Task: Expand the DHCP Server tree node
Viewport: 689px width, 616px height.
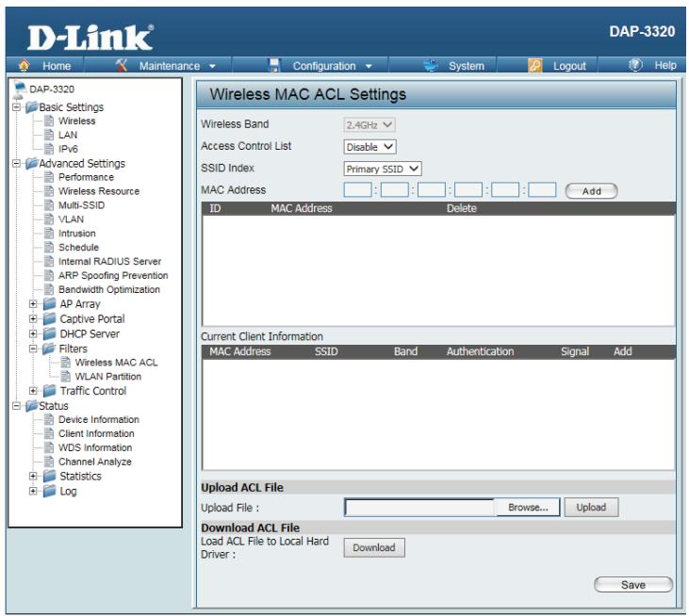Action: tap(33, 333)
